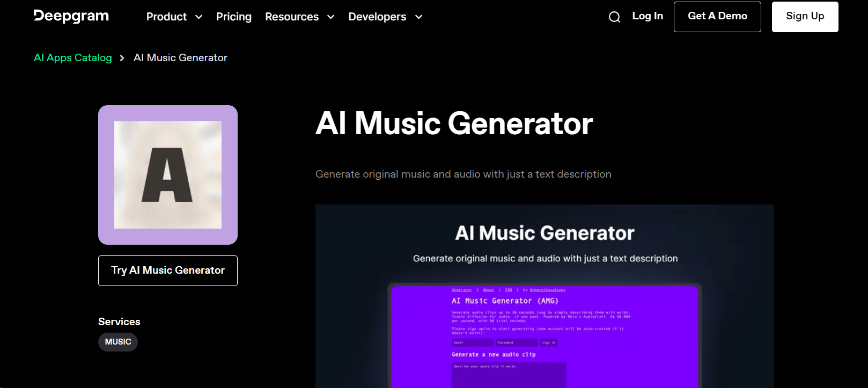Select the MUSIC service tag
Image resolution: width=868 pixels, height=388 pixels.
(x=118, y=342)
